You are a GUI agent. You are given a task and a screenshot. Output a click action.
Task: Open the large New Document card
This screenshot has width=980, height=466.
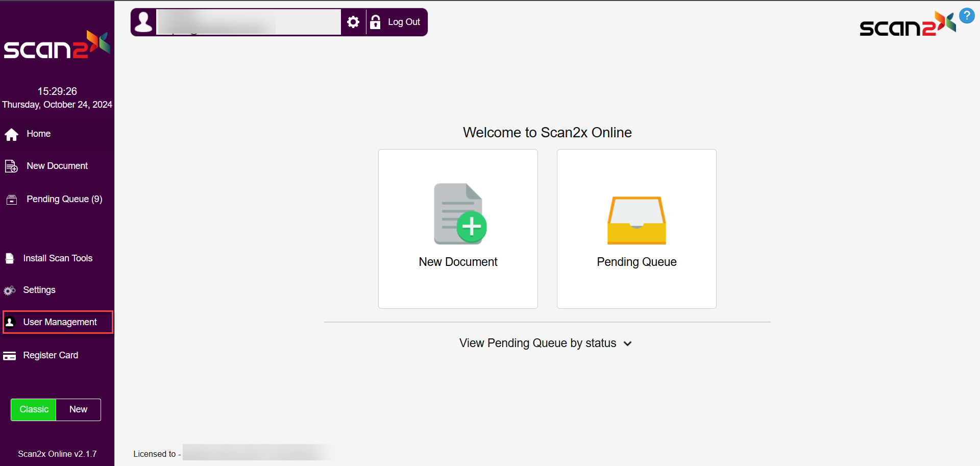pyautogui.click(x=458, y=229)
